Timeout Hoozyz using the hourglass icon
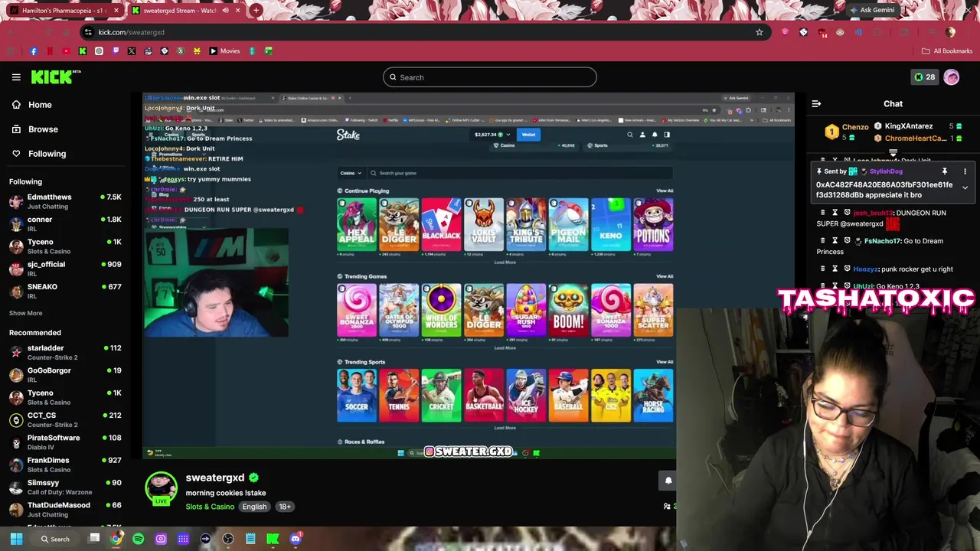Screen dimensions: 980x551 (x=835, y=269)
